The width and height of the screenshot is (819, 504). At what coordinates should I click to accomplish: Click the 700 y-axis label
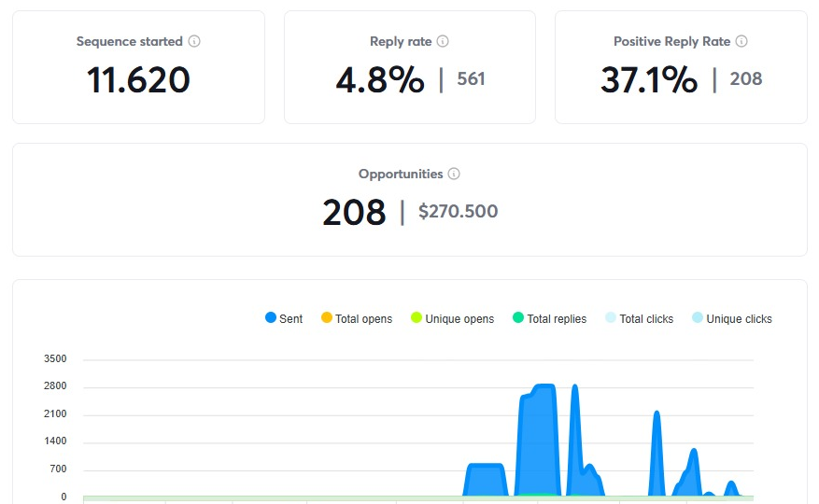click(58, 469)
